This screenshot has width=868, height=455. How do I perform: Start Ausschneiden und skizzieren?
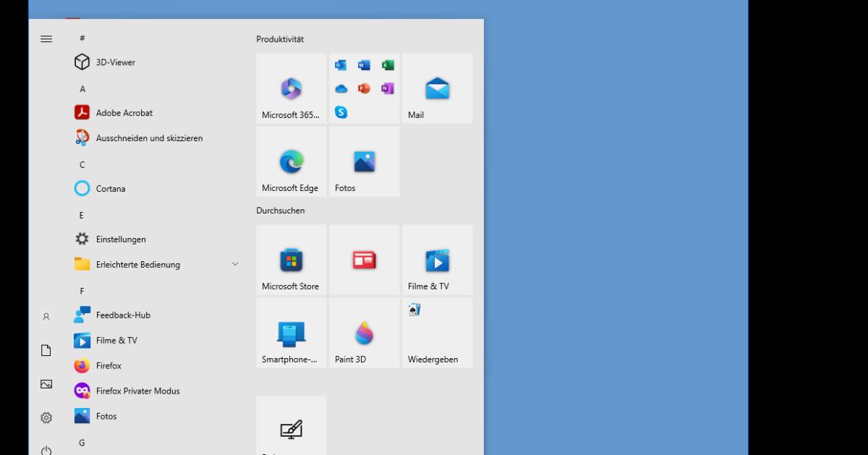pos(156,138)
